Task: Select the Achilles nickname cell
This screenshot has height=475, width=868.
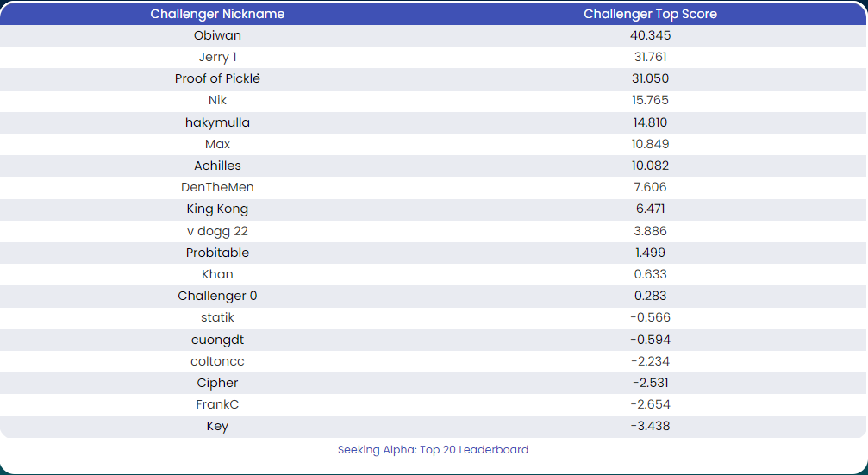Action: pos(217,166)
